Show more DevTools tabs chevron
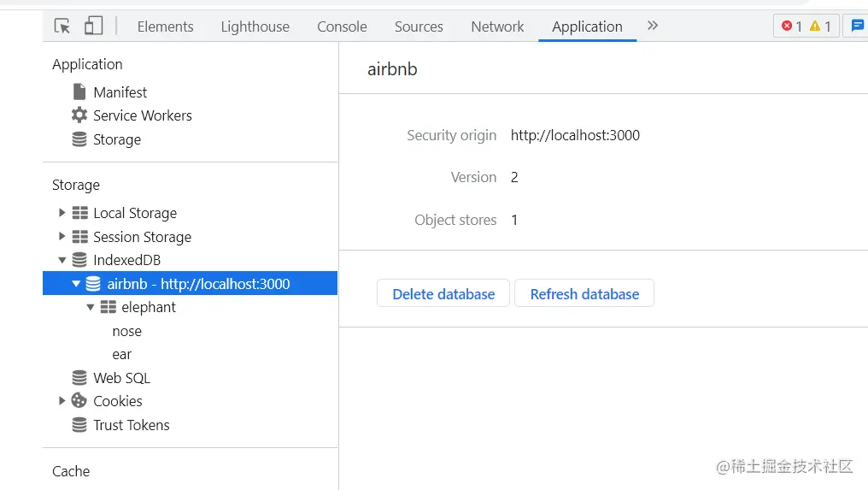Image resolution: width=868 pixels, height=490 pixels. point(653,26)
